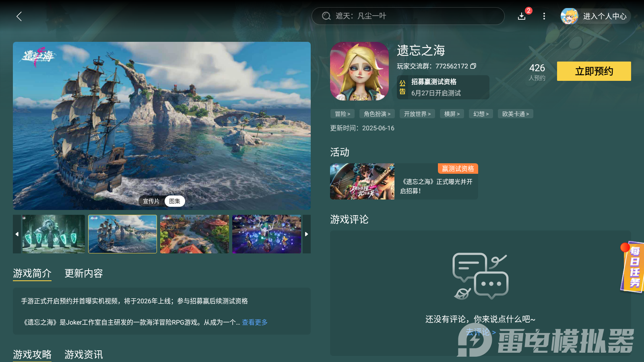The image size is (644, 362).
Task: Open the 招募赢测试资格 announcement banner
Action: pos(443,87)
